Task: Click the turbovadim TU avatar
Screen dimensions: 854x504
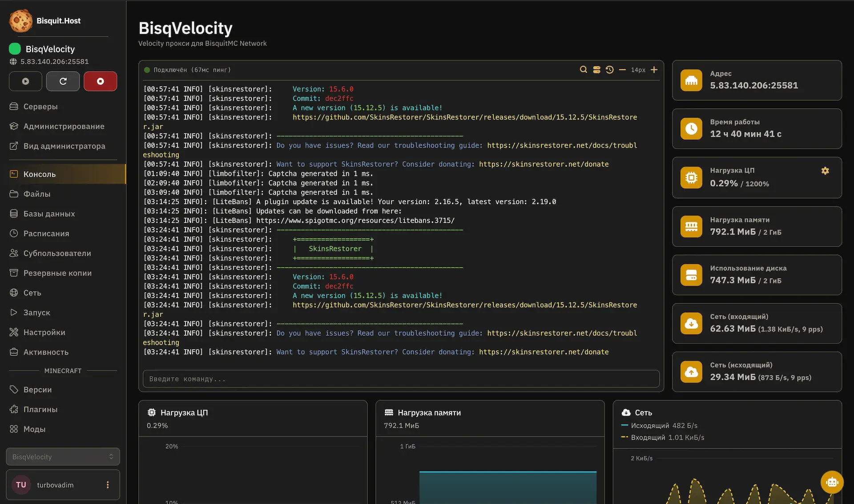Action: pos(21,485)
